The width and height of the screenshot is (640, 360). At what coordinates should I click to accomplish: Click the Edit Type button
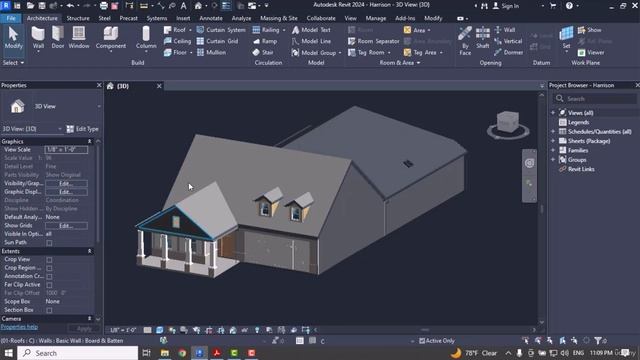click(x=83, y=129)
